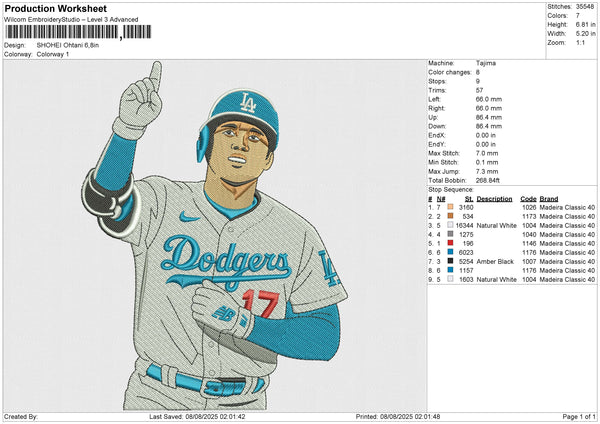Screen dimensions: 600x424
Task: Click the LA logo on the helmet
Action: click(x=247, y=101)
